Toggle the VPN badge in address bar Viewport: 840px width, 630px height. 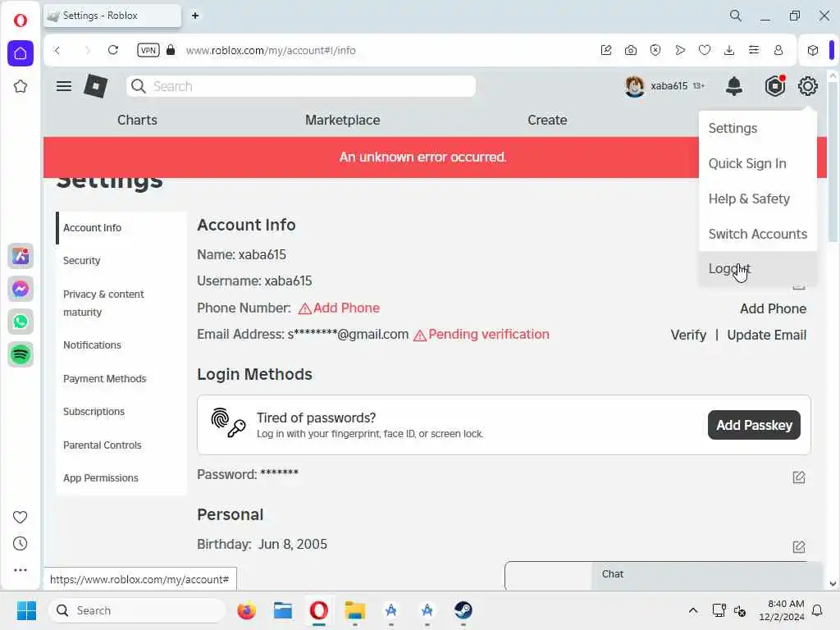tap(148, 50)
